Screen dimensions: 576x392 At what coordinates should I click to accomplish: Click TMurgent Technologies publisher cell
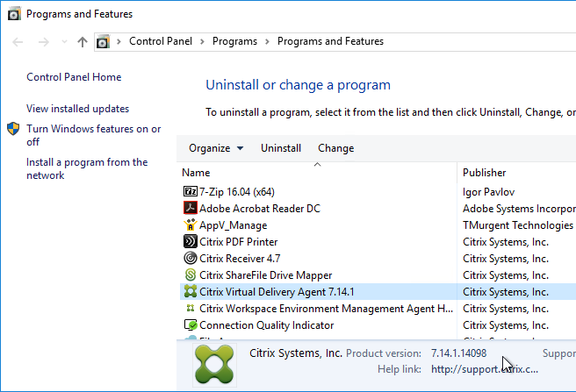[x=518, y=225]
